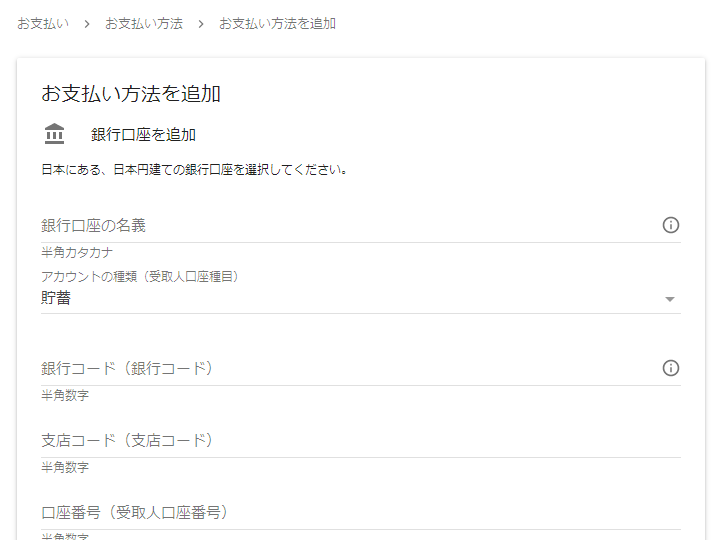Viewport: 720px width, 540px height.
Task: Click the 銀行口座を追加 heading text
Action: [143, 135]
